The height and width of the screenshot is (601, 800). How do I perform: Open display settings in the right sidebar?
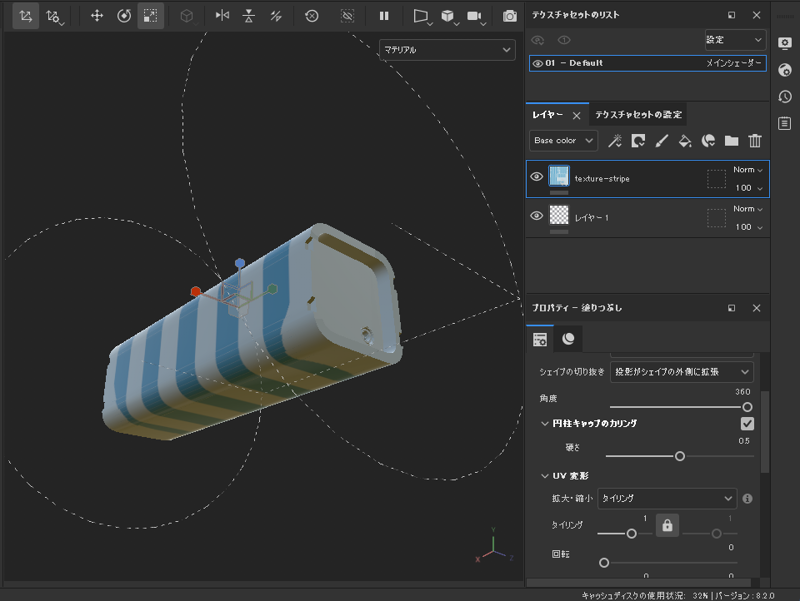(x=785, y=43)
